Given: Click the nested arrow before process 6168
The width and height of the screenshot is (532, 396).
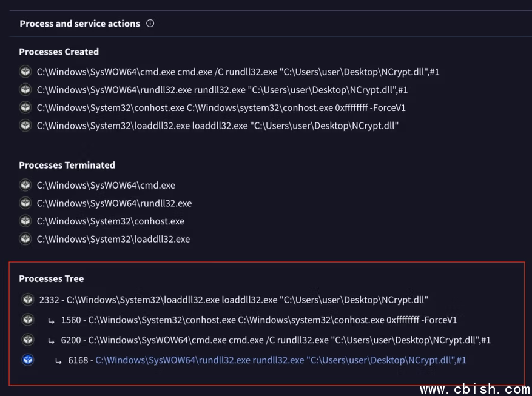Looking at the screenshot, I should coord(58,361).
